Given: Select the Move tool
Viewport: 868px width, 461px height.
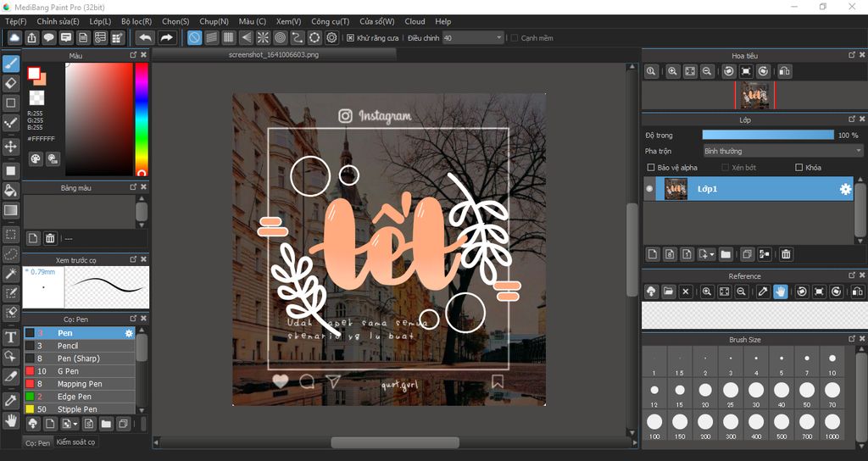Looking at the screenshot, I should [x=10, y=147].
